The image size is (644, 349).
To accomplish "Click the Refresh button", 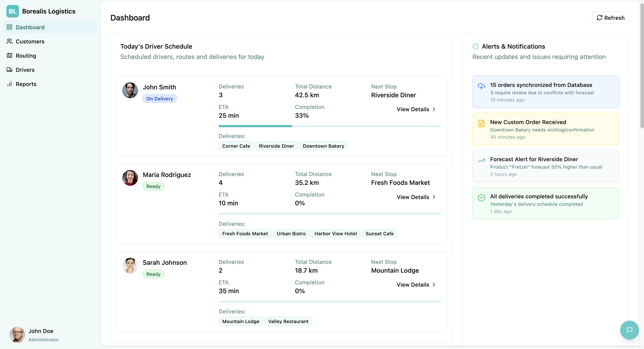I will pyautogui.click(x=610, y=18).
